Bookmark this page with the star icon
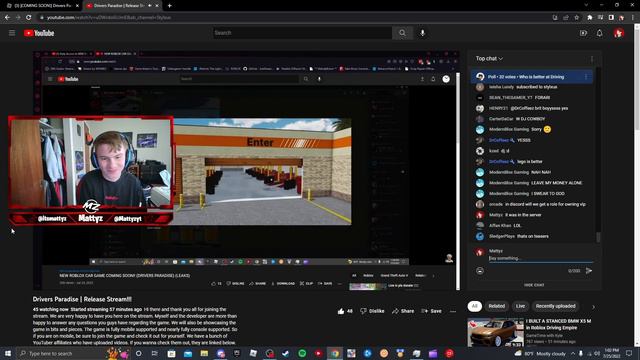The image size is (640, 360). (x=576, y=18)
